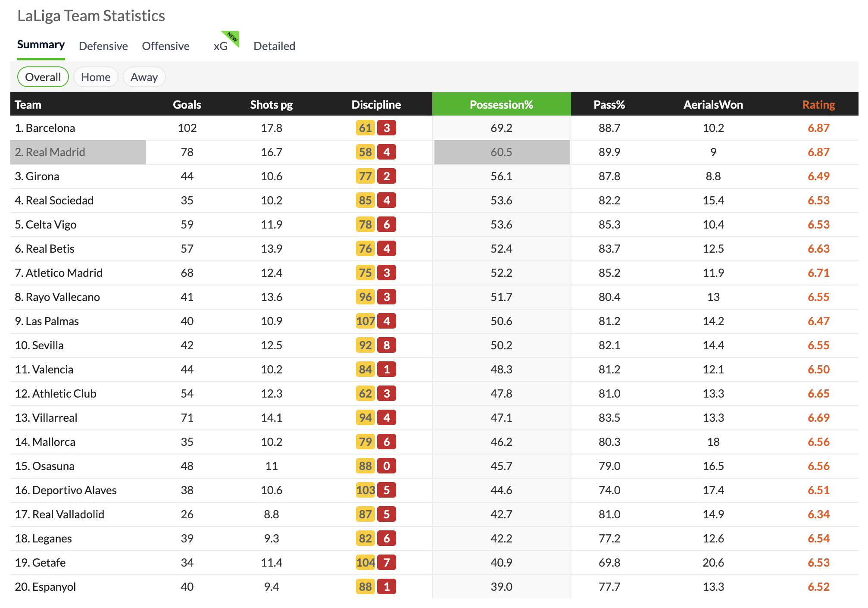Select Real Valladolid's rating 6.34
This screenshot has width=868, height=608.
[x=819, y=514]
